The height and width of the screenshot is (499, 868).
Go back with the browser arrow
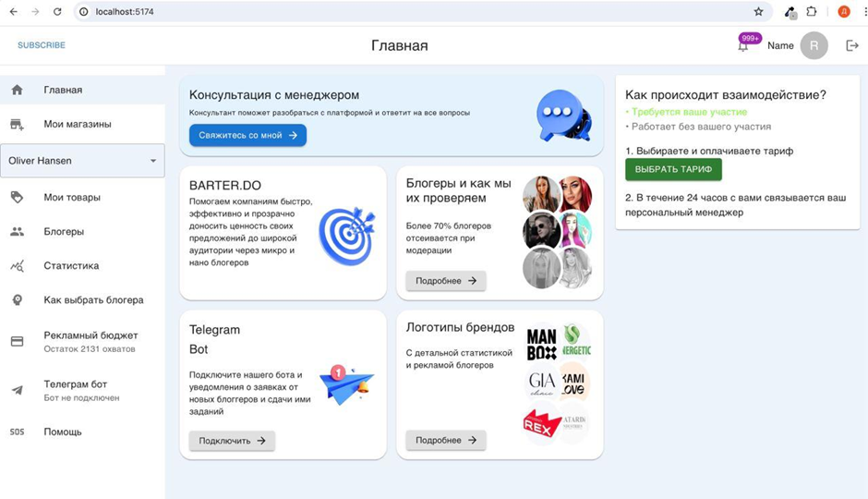(14, 12)
